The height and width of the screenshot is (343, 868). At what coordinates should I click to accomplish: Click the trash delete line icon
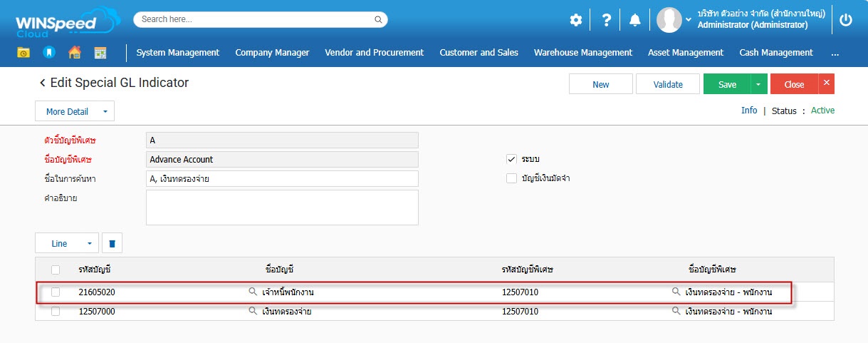(112, 244)
